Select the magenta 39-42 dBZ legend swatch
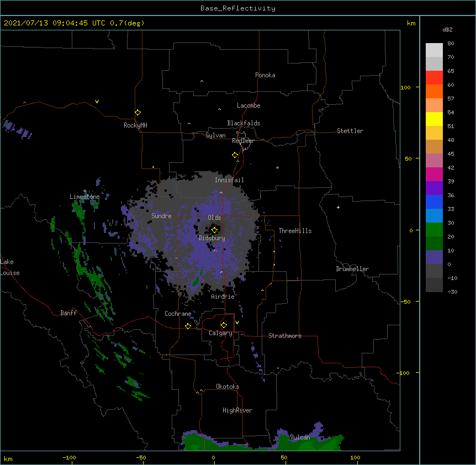This screenshot has height=465, width=476. point(434,174)
